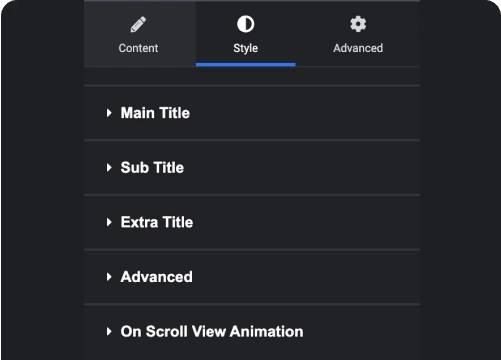The height and width of the screenshot is (360, 501).
Task: Click the arrow beside the Advanced section
Action: pyautogui.click(x=109, y=277)
